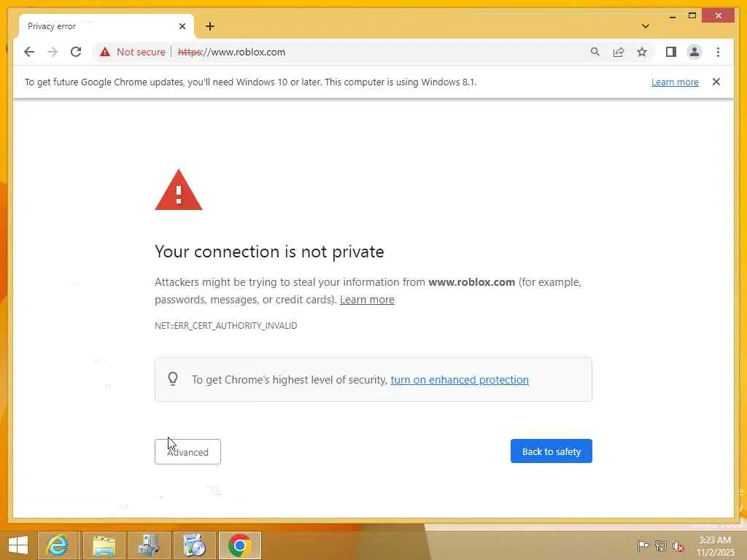Bookmark this page with the star icon
Image resolution: width=747 pixels, height=560 pixels.
pyautogui.click(x=642, y=52)
